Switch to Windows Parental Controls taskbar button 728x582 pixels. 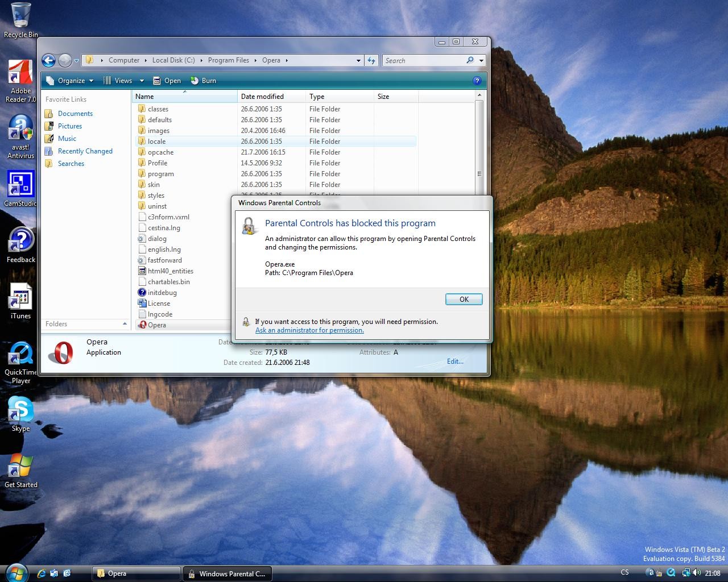pos(227,573)
